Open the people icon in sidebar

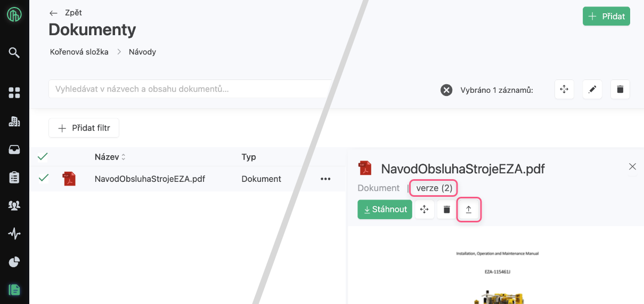click(14, 205)
